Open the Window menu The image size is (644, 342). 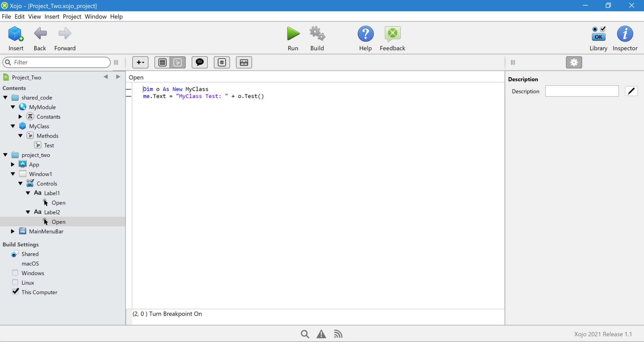(96, 16)
